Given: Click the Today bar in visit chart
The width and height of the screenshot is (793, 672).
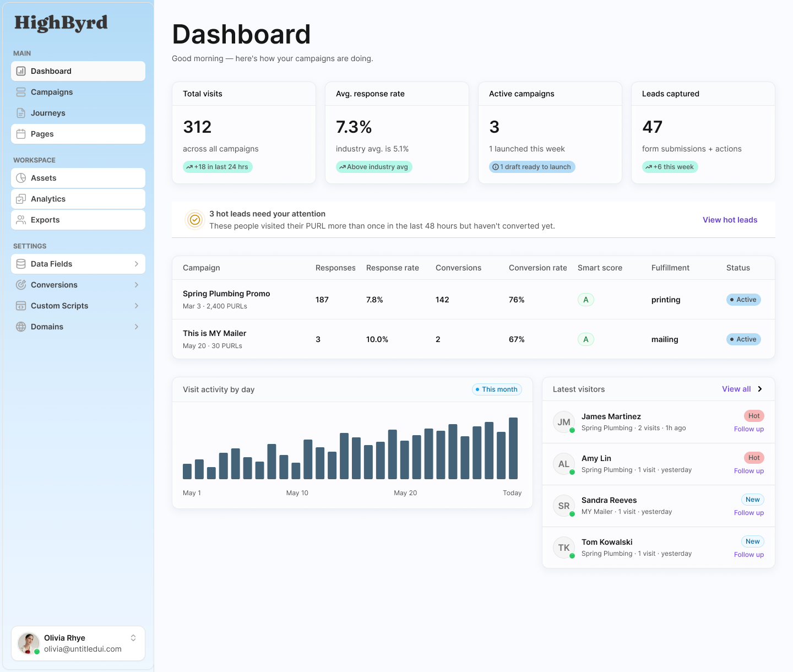Looking at the screenshot, I should (513, 448).
